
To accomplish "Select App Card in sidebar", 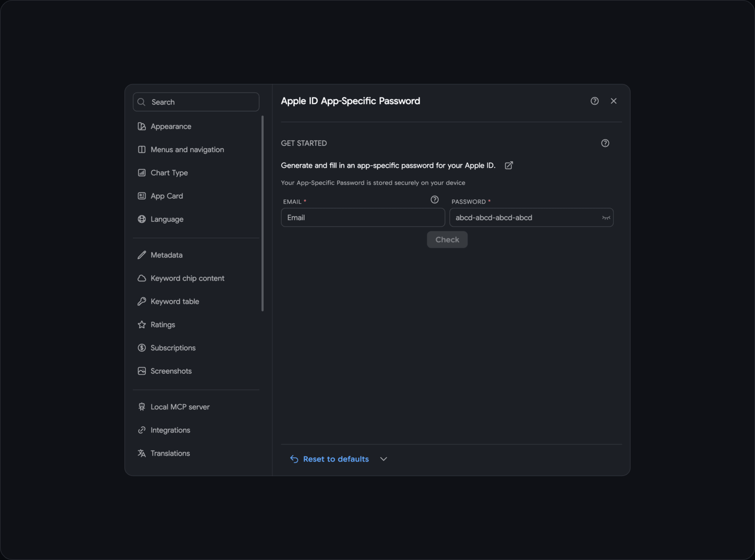I will (196, 196).
